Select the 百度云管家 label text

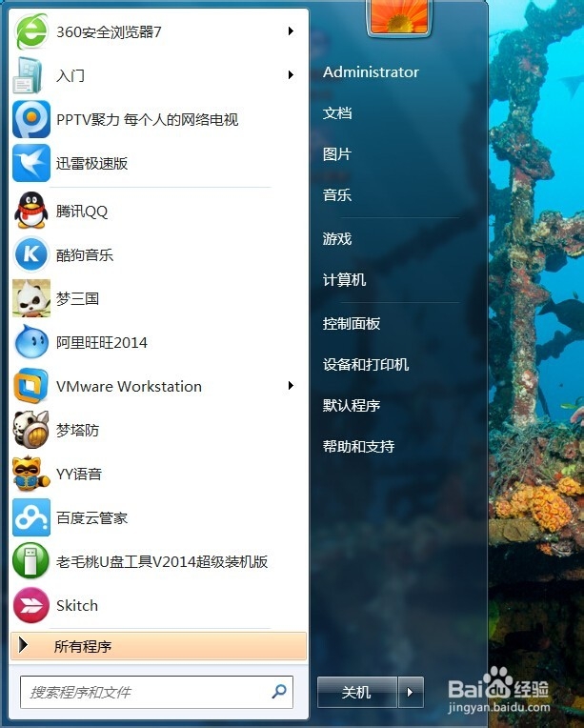click(91, 518)
